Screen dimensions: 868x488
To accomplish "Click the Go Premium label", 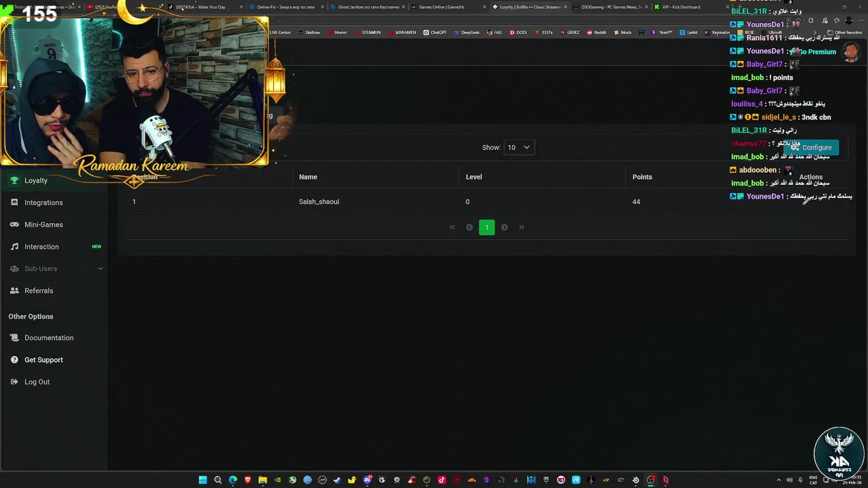I will coord(817,52).
